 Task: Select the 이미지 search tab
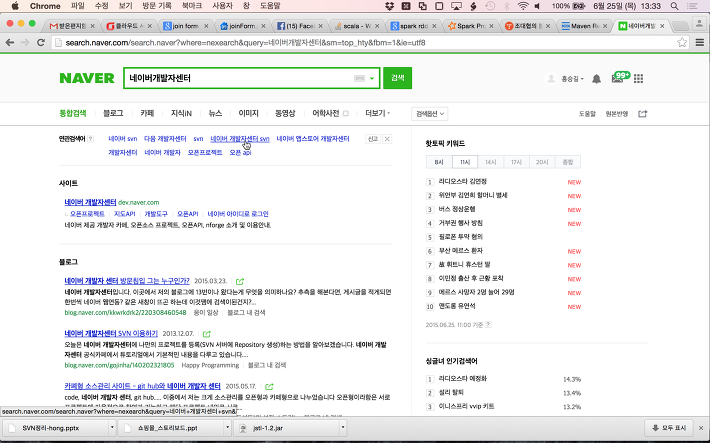[x=249, y=113]
